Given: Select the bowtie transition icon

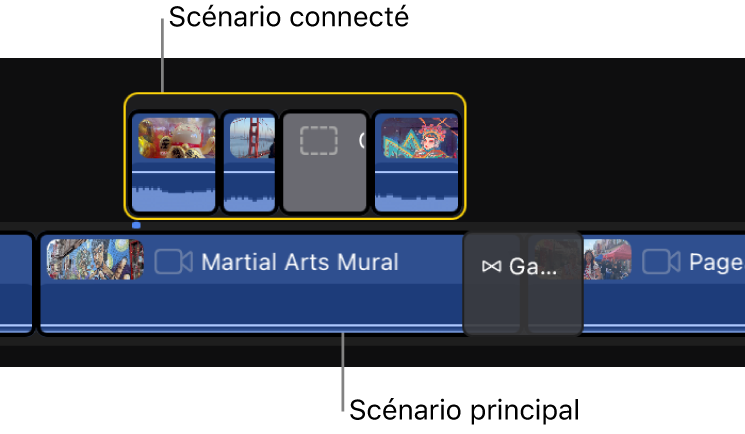Looking at the screenshot, I should (x=491, y=266).
